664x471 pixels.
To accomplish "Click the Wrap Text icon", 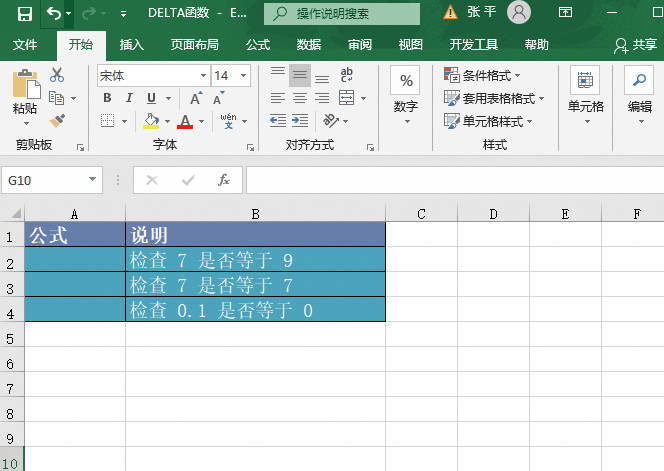I will [x=347, y=76].
